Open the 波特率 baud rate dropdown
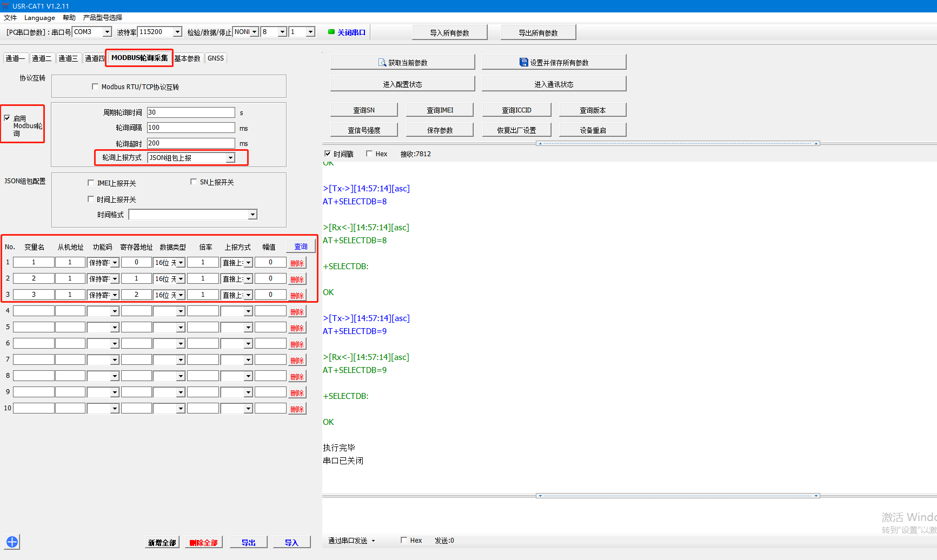The width and height of the screenshot is (937, 560). pyautogui.click(x=177, y=32)
